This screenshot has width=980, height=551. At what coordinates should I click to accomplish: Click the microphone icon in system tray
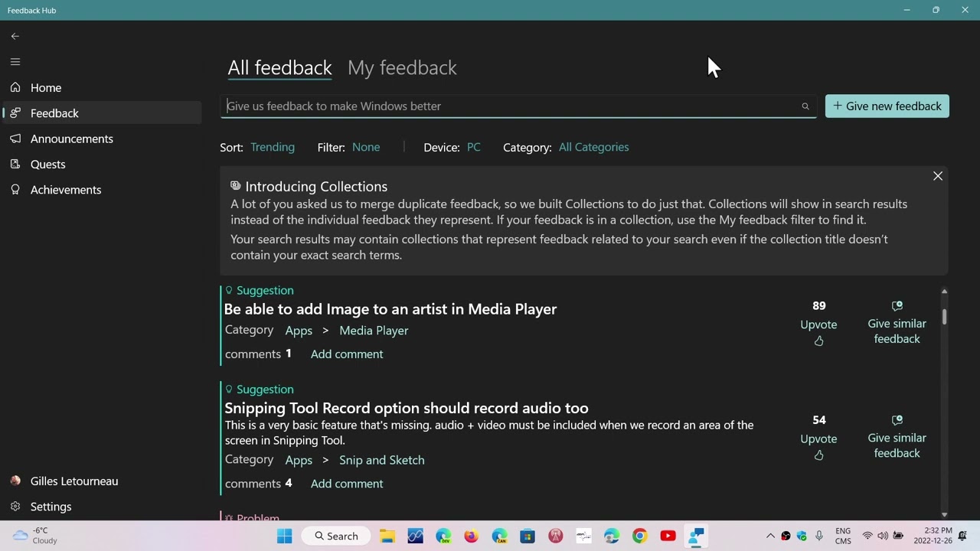click(x=819, y=536)
